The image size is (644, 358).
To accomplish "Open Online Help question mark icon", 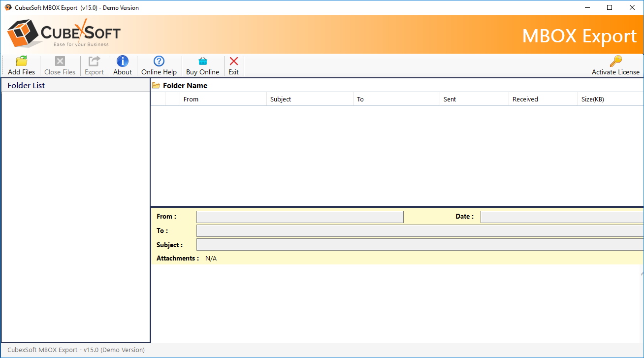I will point(159,61).
